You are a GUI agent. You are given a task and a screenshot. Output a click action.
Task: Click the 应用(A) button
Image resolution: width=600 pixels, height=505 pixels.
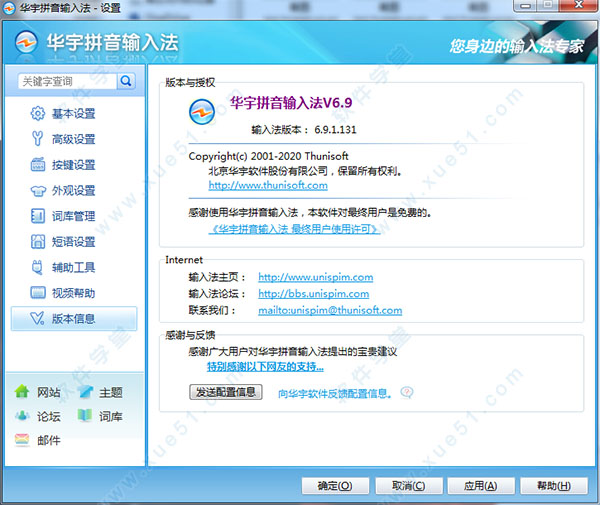[x=481, y=486]
